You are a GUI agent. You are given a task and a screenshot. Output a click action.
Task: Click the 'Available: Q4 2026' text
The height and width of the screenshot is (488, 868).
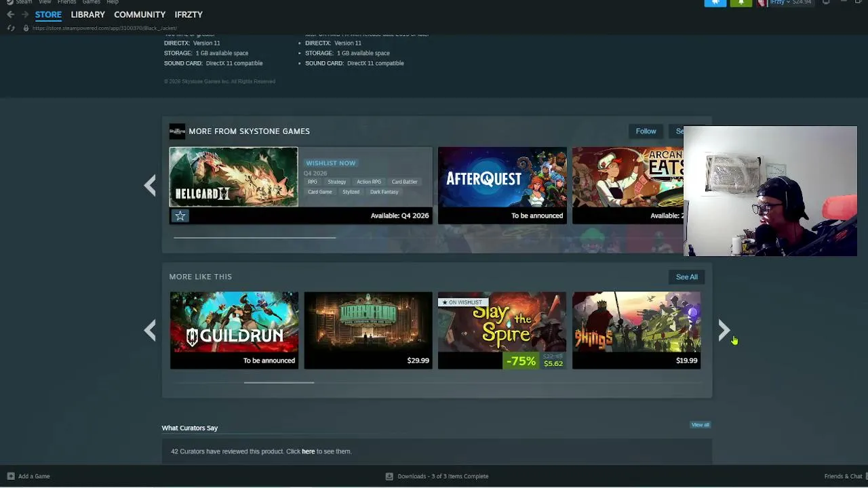pos(399,216)
